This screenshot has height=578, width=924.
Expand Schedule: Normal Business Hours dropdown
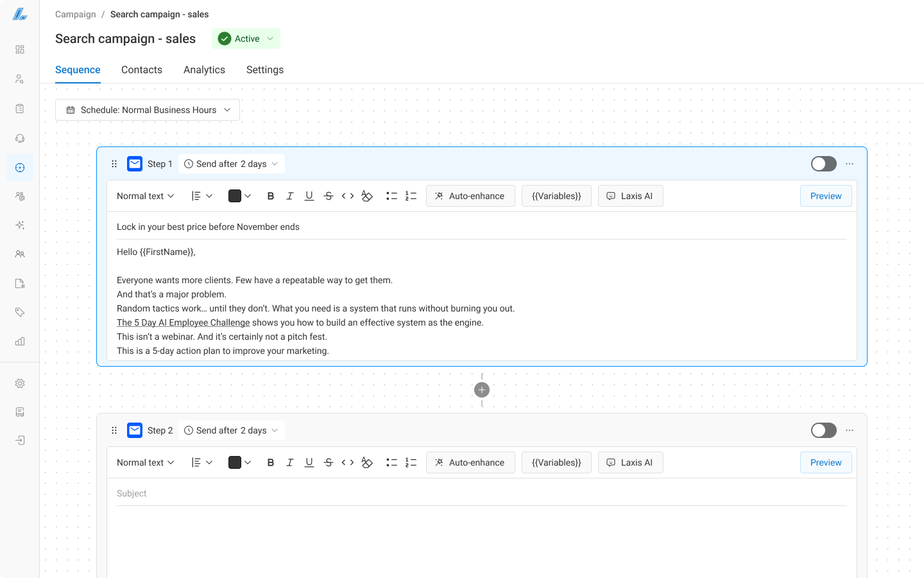[148, 110]
